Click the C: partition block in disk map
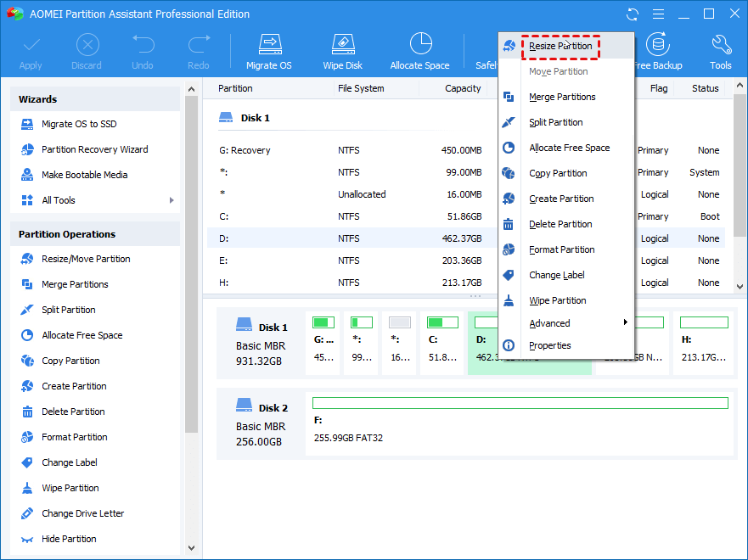The width and height of the screenshot is (748, 560). 442,343
